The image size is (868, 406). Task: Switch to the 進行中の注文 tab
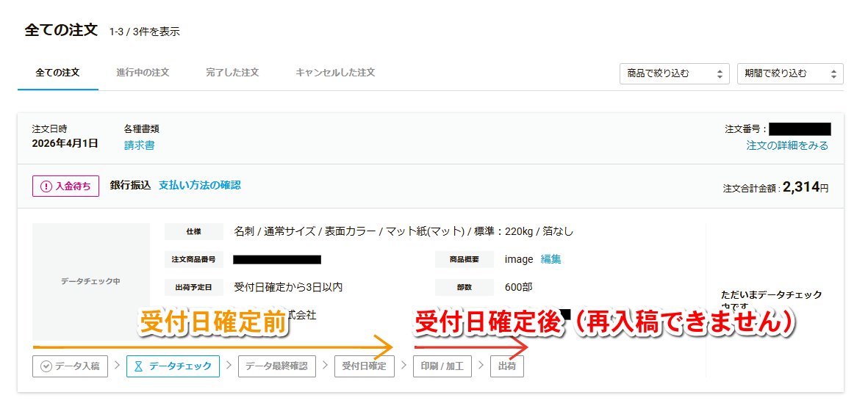click(143, 73)
